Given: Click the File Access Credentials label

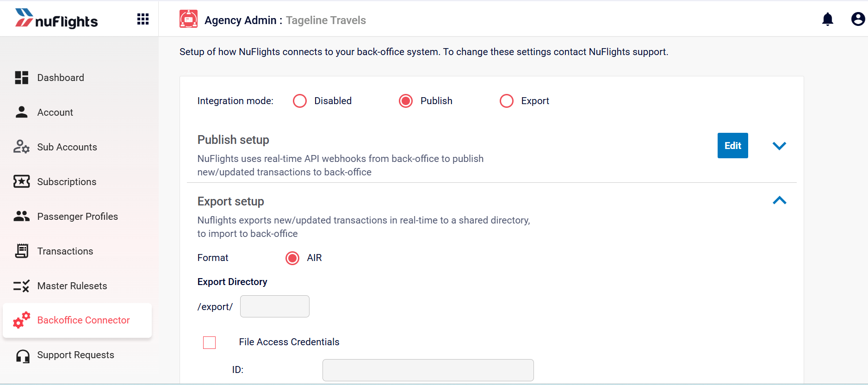Looking at the screenshot, I should click(289, 342).
